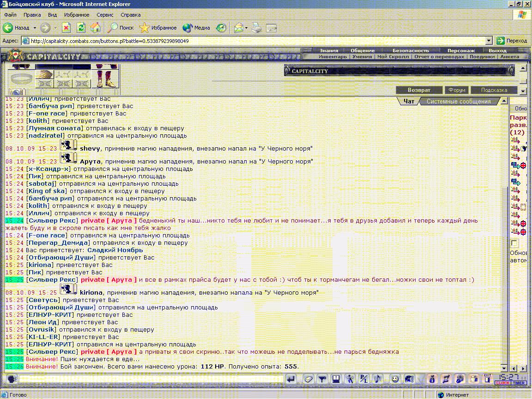The width and height of the screenshot is (532, 399).
Task: Click the top frame scrollbar down arrow
Action: click(523, 91)
